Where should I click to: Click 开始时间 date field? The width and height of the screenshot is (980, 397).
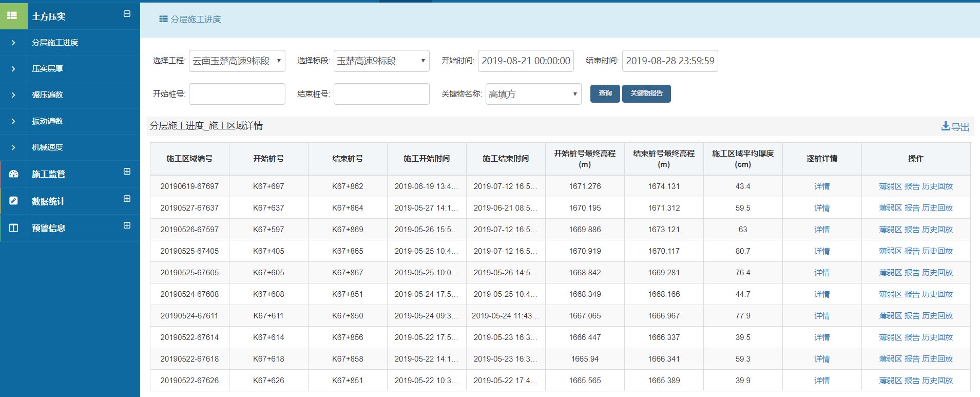(526, 61)
